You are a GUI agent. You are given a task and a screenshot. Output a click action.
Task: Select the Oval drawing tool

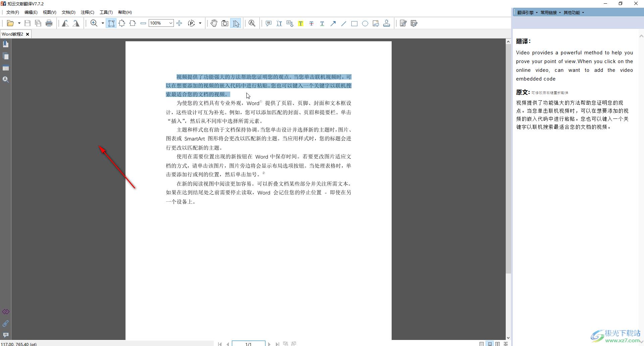click(365, 23)
